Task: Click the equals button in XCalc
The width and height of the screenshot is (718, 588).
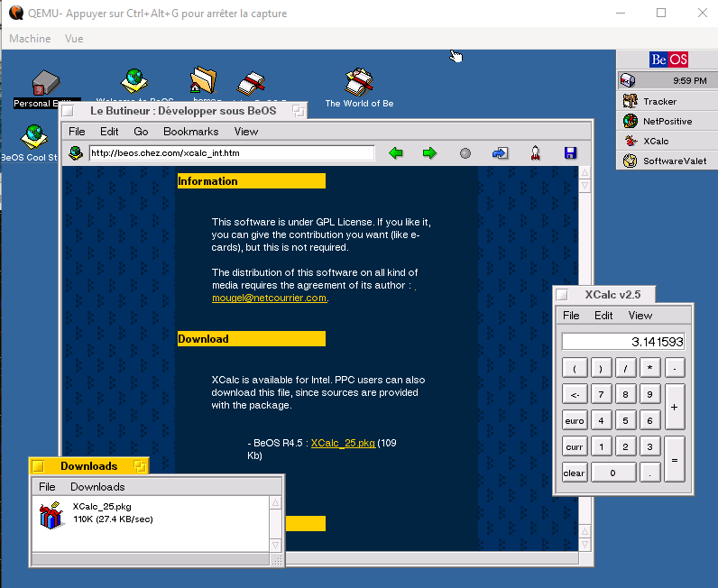Action: (675, 459)
